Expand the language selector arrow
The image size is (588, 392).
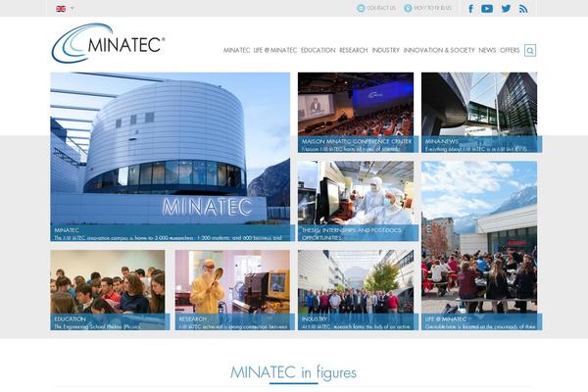tap(73, 8)
